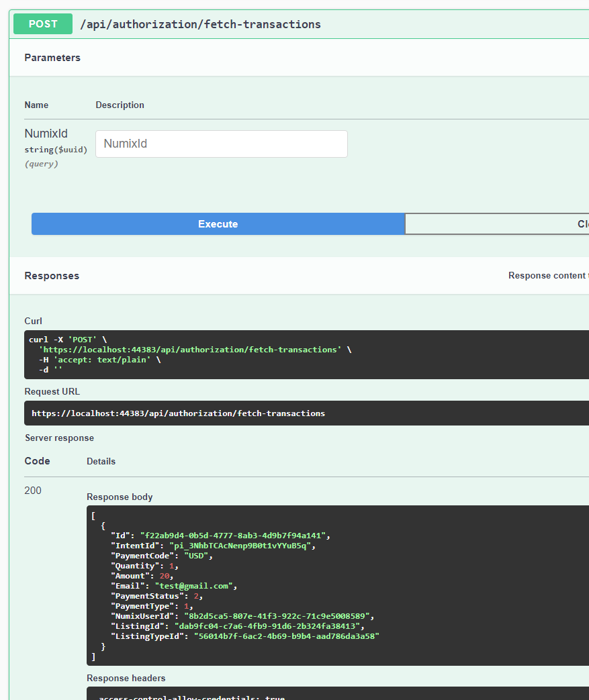This screenshot has height=700, width=589.
Task: Collapse the POST fetch-transactions operation header
Action: click(299, 24)
